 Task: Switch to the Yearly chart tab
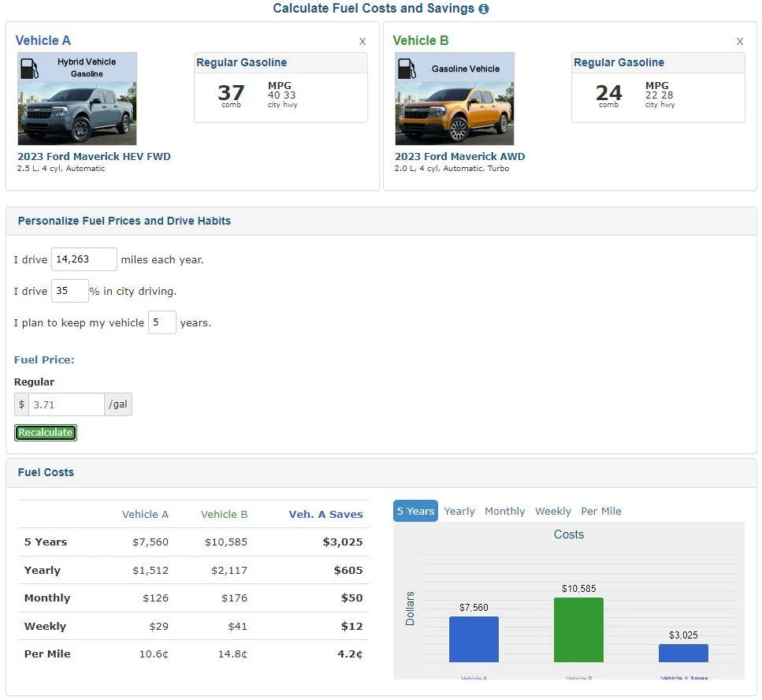coord(459,512)
